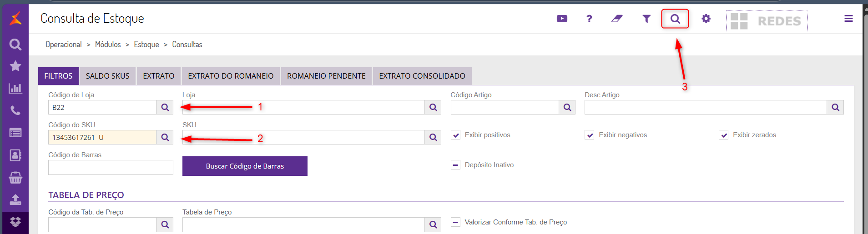
Task: Click Estoque breadcrumb link
Action: [146, 45]
